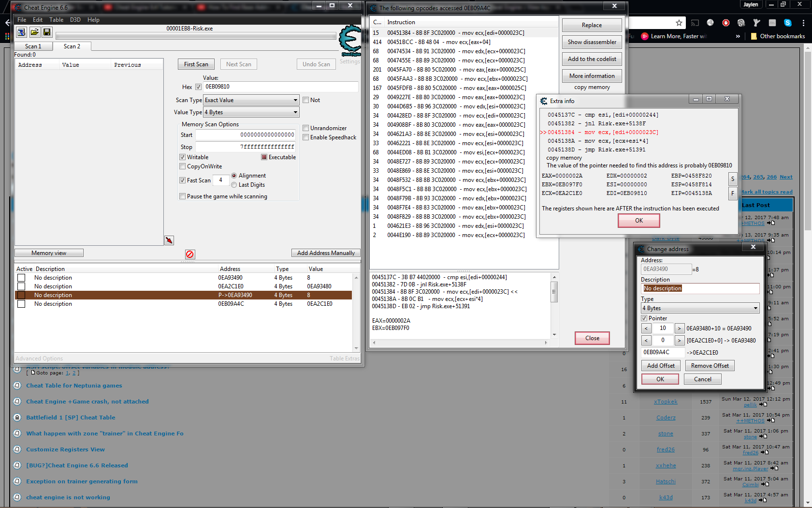Viewport: 812px width, 508px height.
Task: Toggle the Hex checkbox
Action: 198,87
